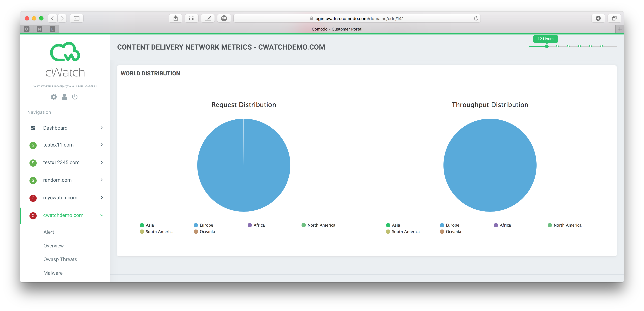Select the second time range slider point
The width and height of the screenshot is (644, 311).
click(x=557, y=46)
